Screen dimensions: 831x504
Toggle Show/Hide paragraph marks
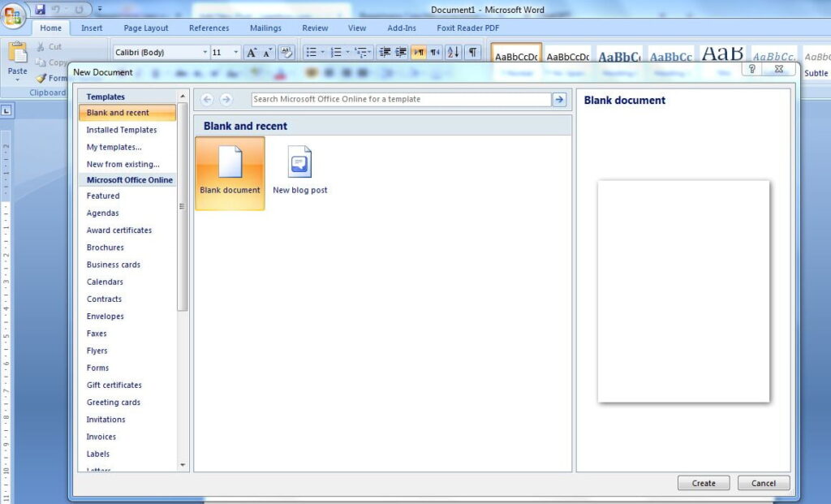[472, 52]
